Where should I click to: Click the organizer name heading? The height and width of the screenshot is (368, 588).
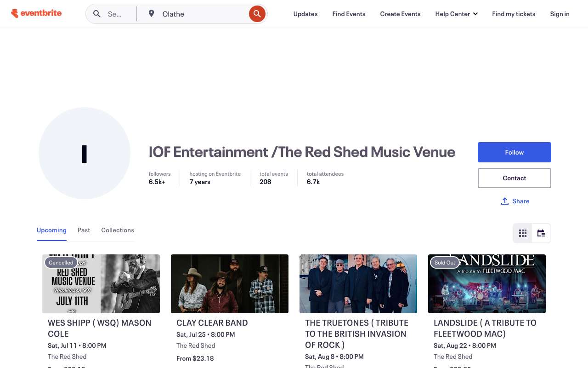click(x=302, y=152)
